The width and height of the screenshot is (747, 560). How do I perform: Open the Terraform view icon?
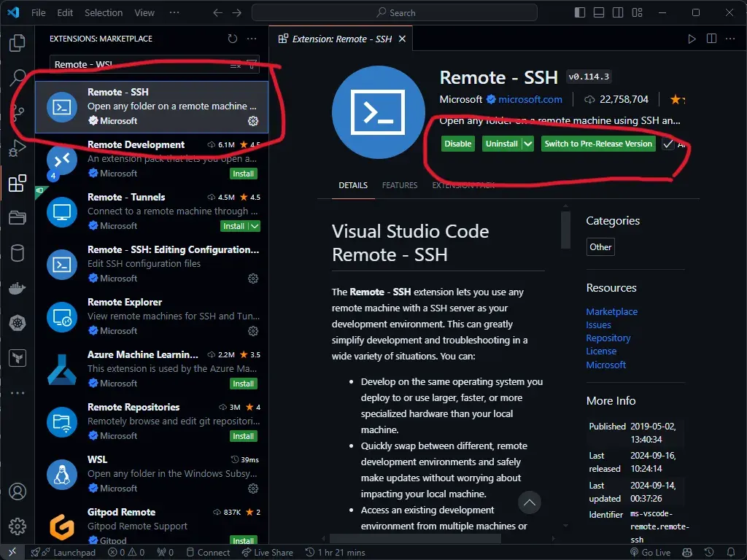18,358
